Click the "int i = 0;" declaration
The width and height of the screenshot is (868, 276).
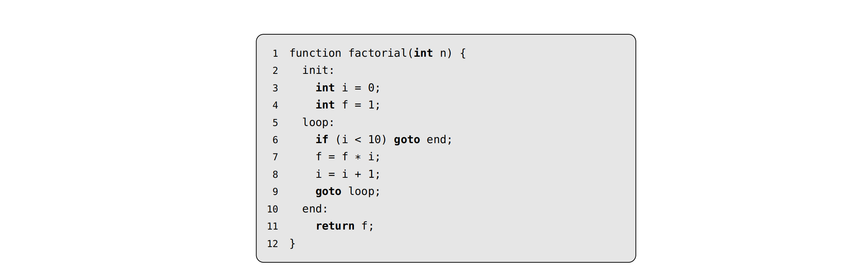point(347,88)
